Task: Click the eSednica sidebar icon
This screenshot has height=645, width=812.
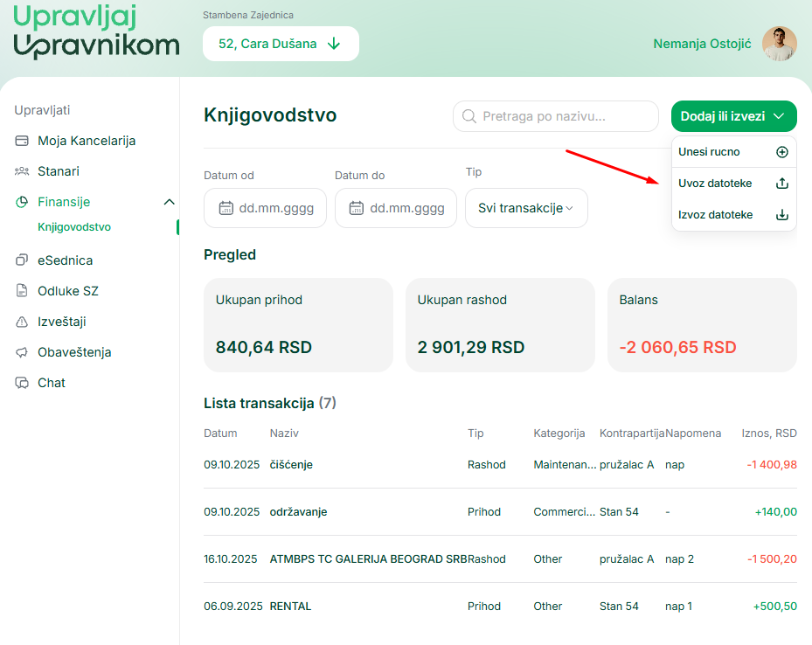Action: 20,260
